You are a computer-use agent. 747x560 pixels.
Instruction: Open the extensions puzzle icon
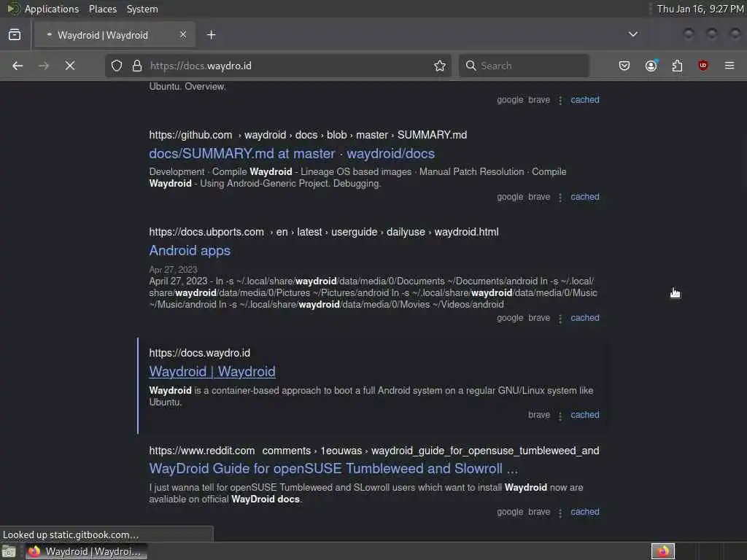pos(677,66)
